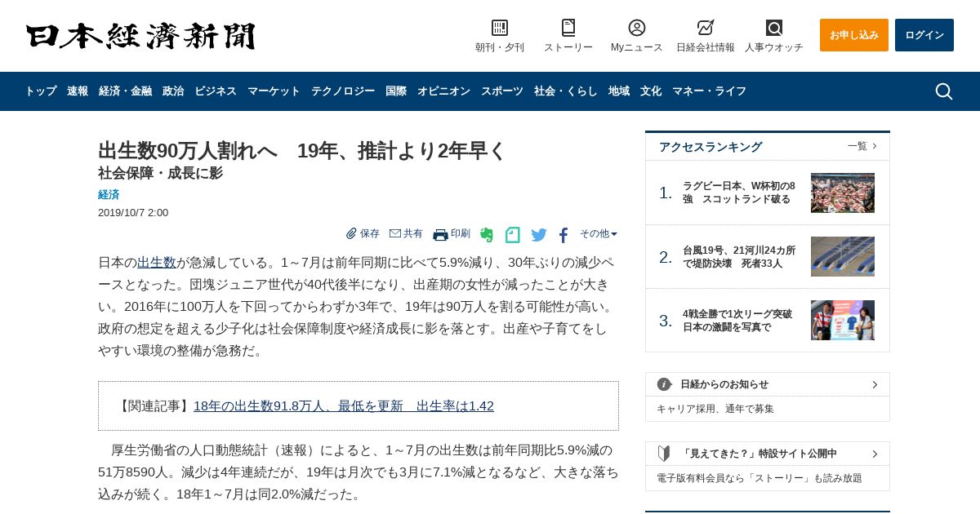The image size is (980, 514).
Task: Open the Myニュース profile icon
Action: 637,28
